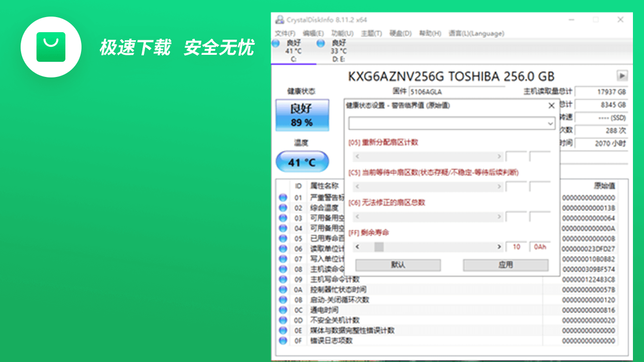Open the 主题(T) menu
The width and height of the screenshot is (644, 362).
click(371, 33)
